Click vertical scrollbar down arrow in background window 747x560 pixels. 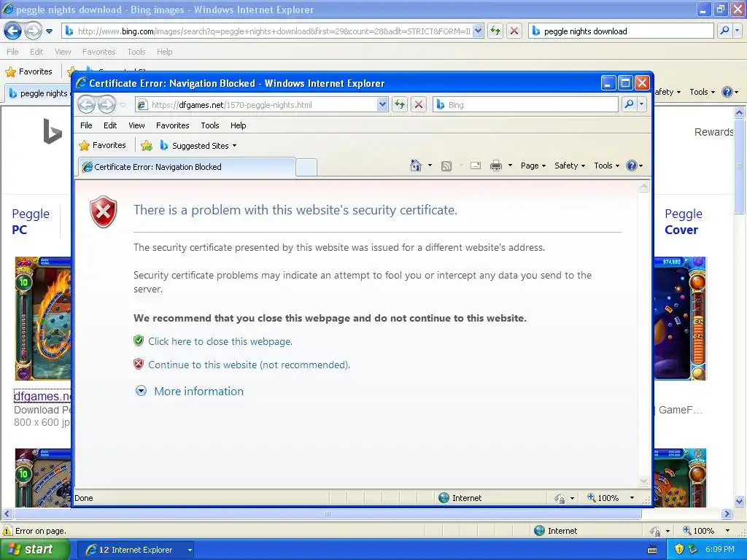(740, 501)
